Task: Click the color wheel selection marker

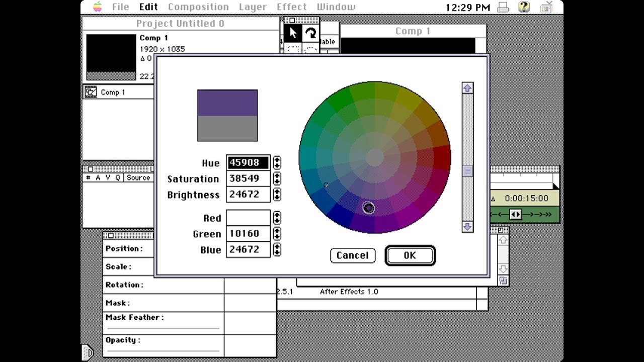Action: tap(368, 208)
